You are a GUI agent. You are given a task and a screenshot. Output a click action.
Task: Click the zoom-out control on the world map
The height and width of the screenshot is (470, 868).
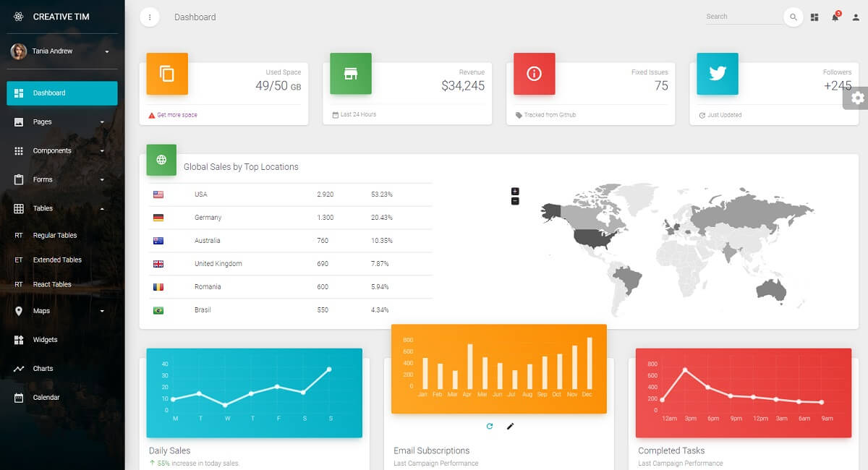click(514, 200)
